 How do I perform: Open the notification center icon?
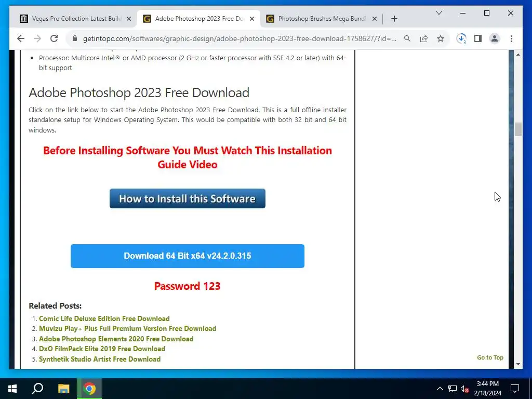[515, 389]
